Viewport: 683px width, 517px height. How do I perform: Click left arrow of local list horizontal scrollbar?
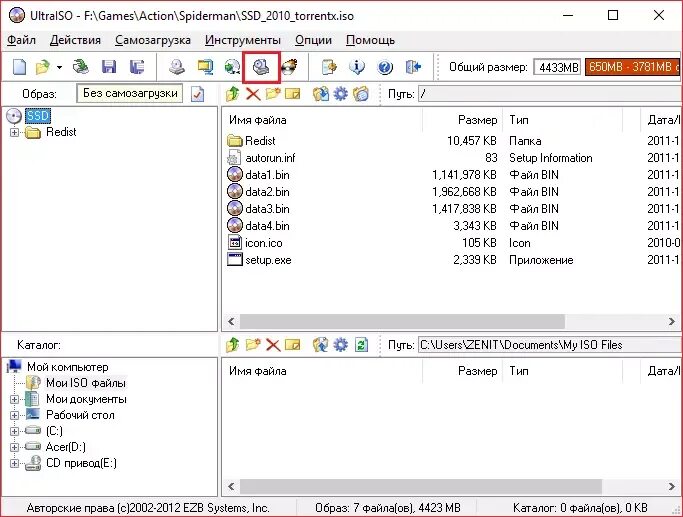click(x=231, y=486)
